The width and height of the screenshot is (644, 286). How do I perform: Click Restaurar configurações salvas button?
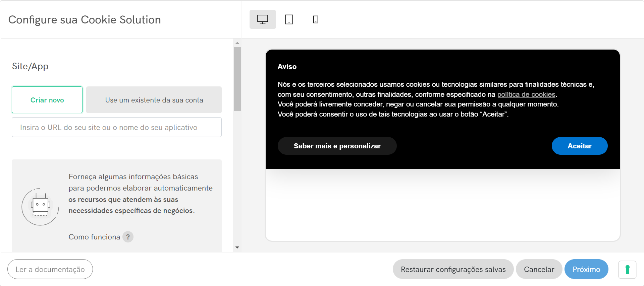(x=453, y=269)
